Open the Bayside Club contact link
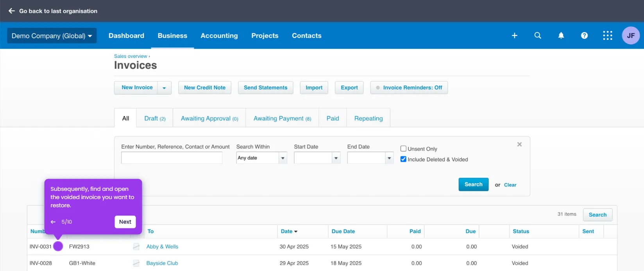 click(162, 263)
